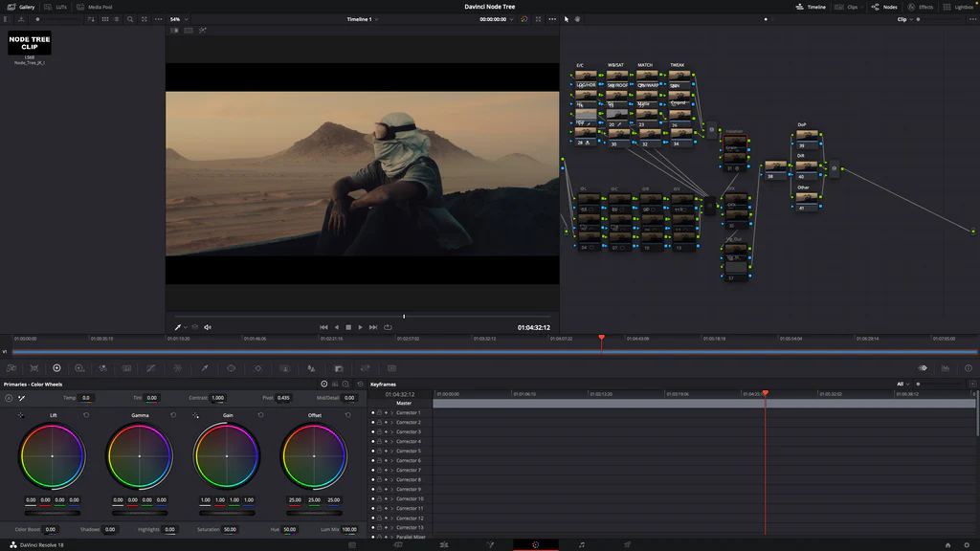
Task: Select the Qualifier eyedropper tool
Action: point(204,368)
